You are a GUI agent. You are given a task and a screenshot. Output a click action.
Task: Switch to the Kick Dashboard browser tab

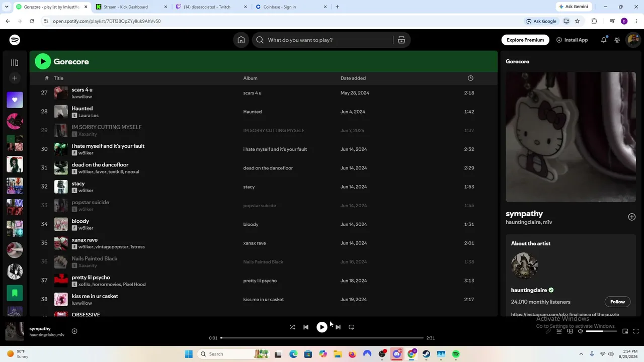click(131, 7)
